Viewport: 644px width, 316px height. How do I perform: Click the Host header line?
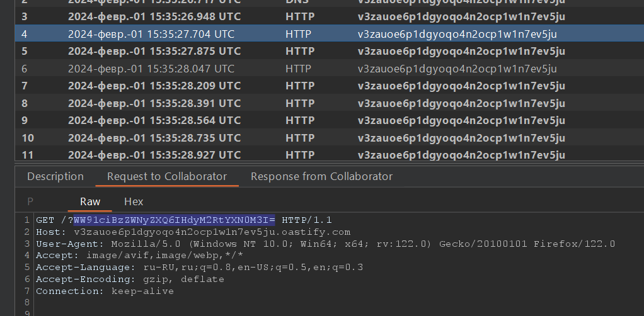(x=193, y=232)
